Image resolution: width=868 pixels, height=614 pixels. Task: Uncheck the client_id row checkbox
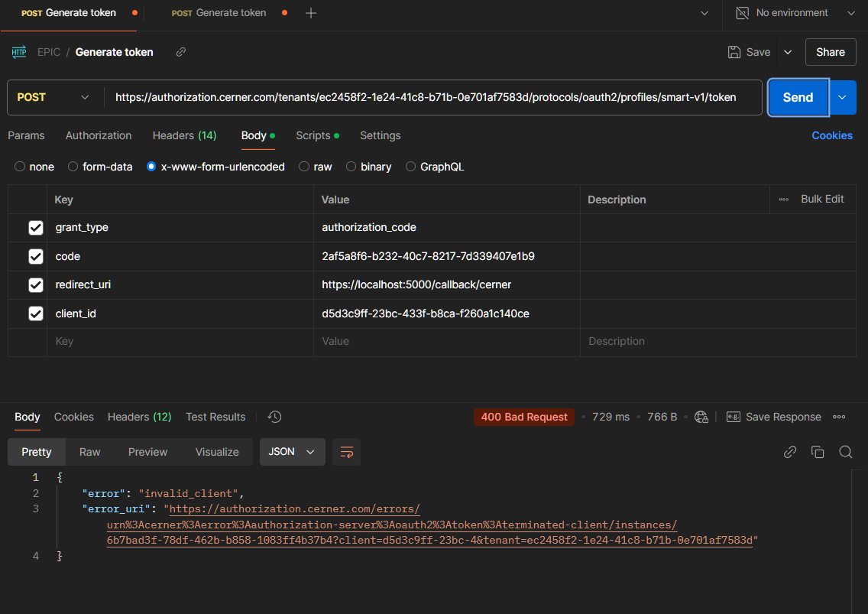(36, 313)
